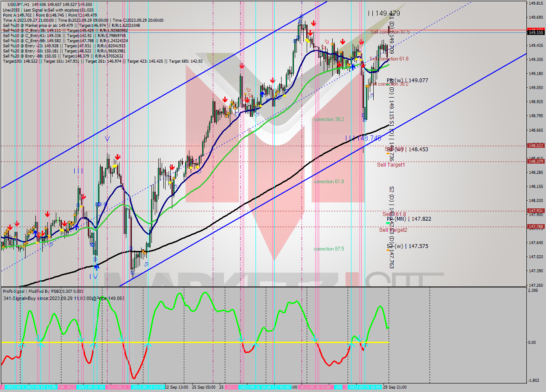The image size is (546, 392).
Task: Select the 'Sell correction 61.8' label
Action: tap(389, 59)
